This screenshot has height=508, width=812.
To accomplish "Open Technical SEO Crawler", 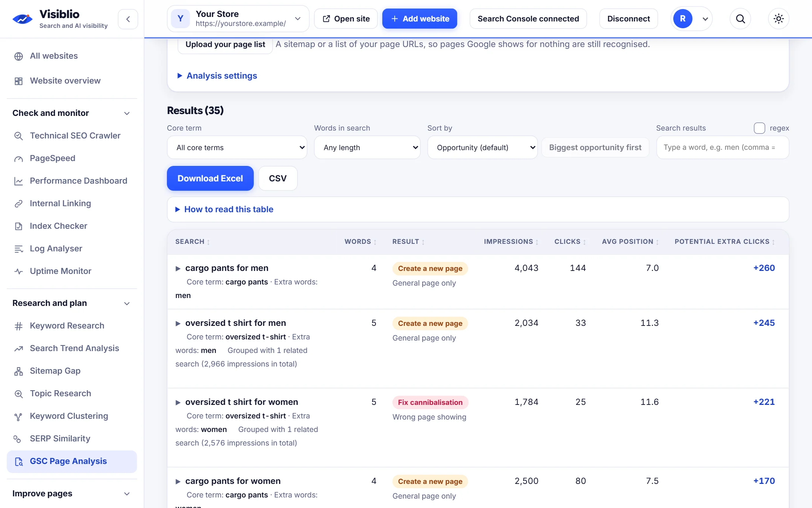I will pos(72,136).
